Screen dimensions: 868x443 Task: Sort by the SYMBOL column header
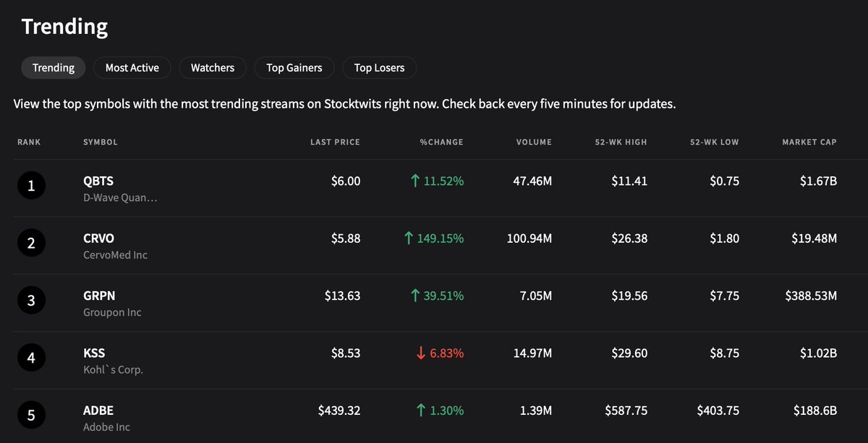[101, 142]
